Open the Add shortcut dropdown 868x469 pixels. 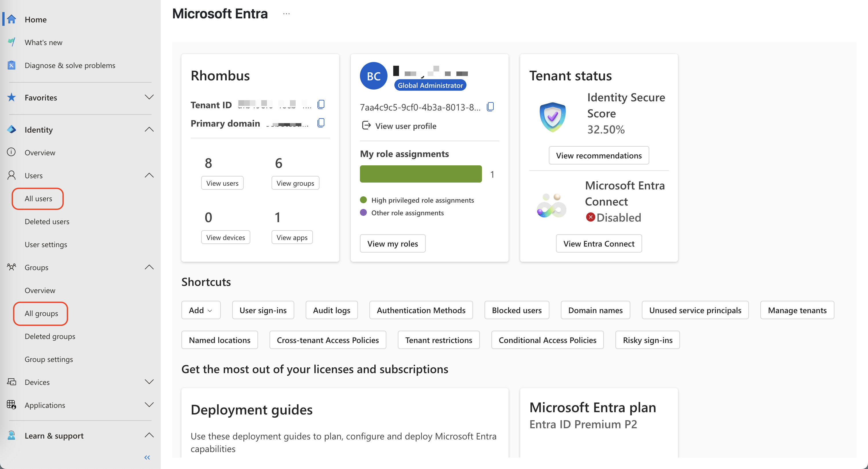click(201, 310)
